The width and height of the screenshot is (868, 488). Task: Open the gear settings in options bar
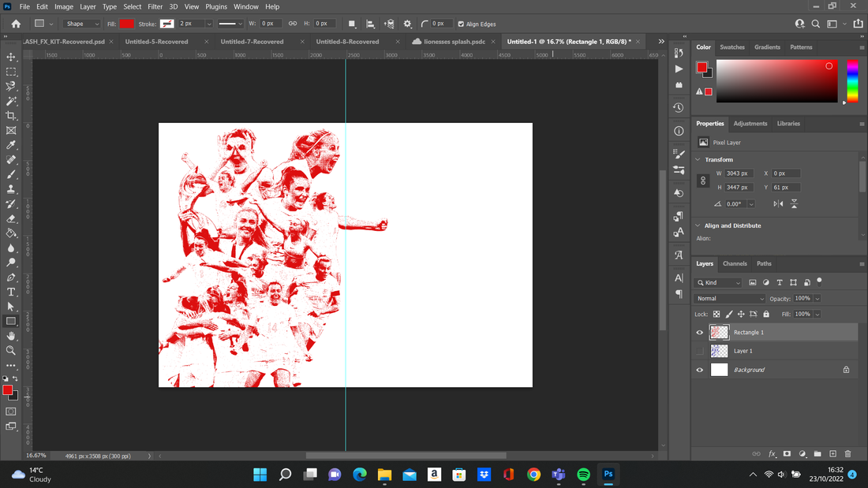[x=407, y=24]
